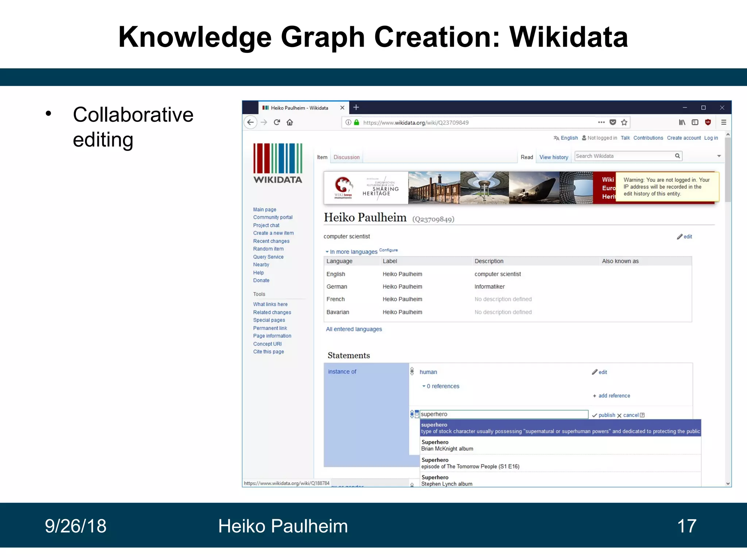The width and height of the screenshot is (747, 560).
Task: Open All entered languages link
Action: coord(354,329)
